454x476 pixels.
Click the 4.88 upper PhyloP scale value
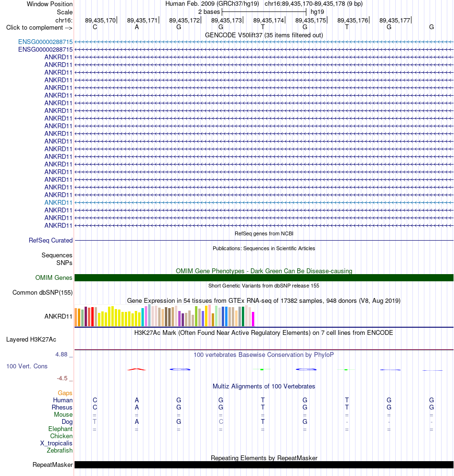click(61, 354)
